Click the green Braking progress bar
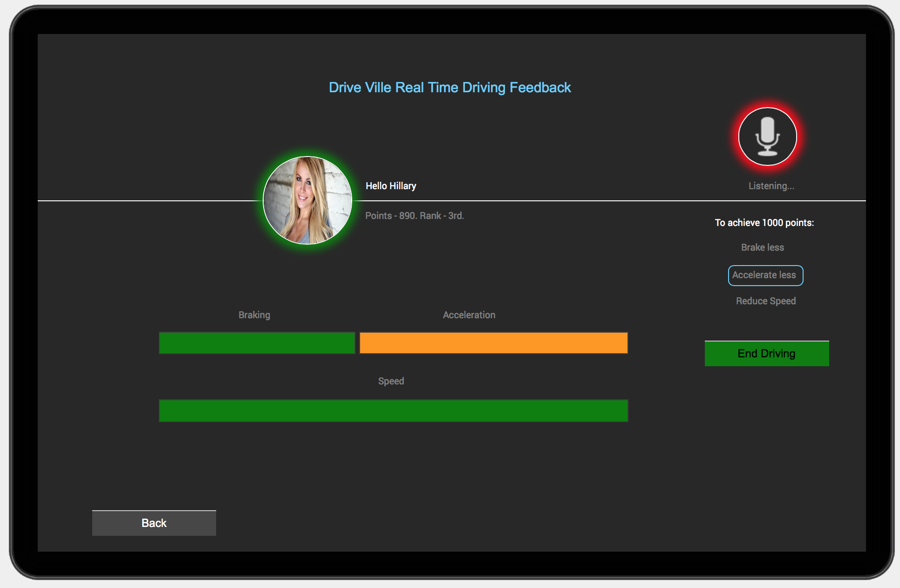Viewport: 900px width, 588px height. coord(257,343)
